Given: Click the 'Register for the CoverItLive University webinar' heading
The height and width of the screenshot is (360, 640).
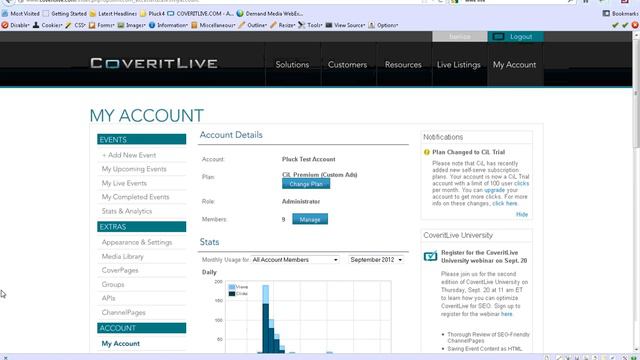Looking at the screenshot, I should (484, 256).
